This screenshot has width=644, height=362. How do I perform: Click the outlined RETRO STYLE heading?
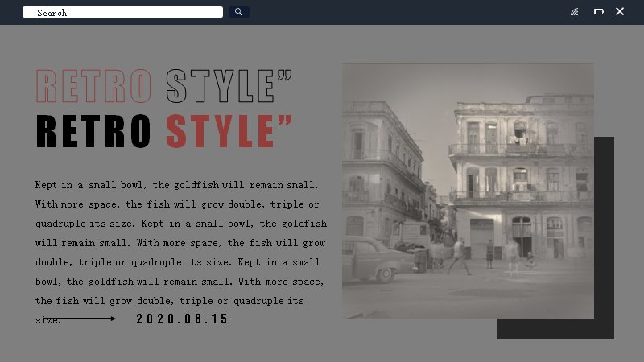(164, 86)
